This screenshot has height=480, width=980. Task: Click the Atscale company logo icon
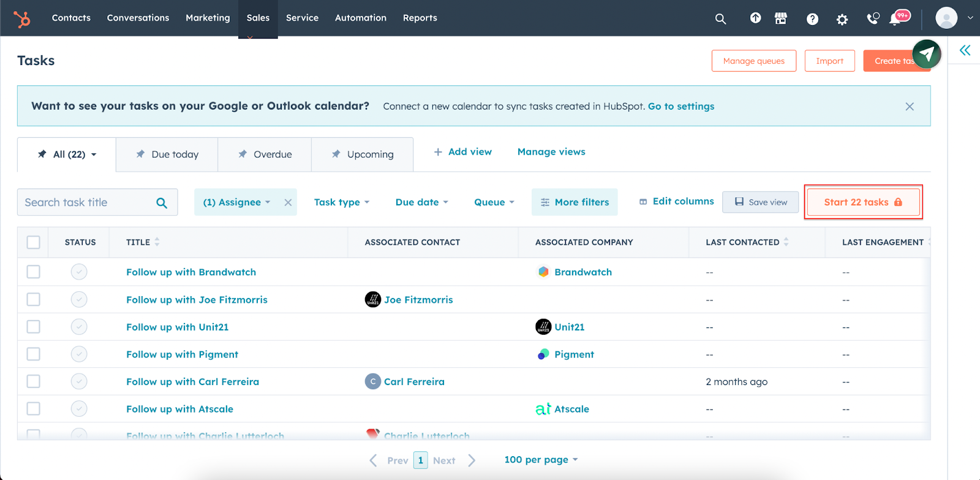pos(543,408)
